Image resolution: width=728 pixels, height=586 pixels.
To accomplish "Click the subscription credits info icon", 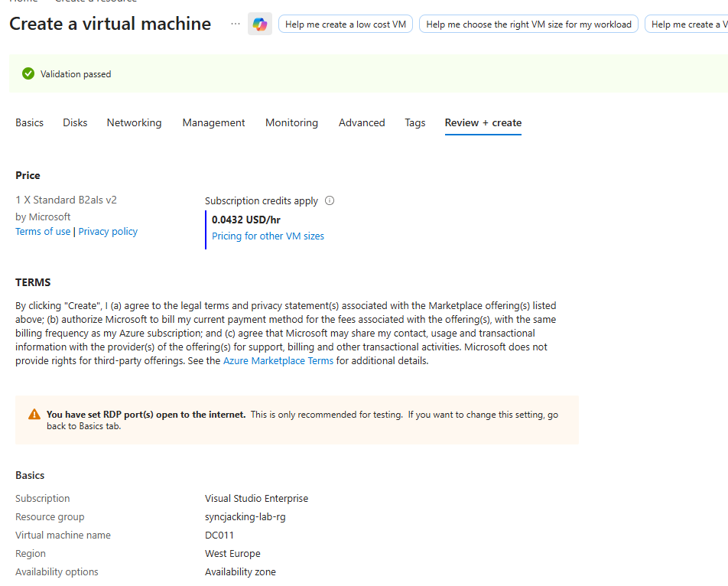I will (330, 200).
